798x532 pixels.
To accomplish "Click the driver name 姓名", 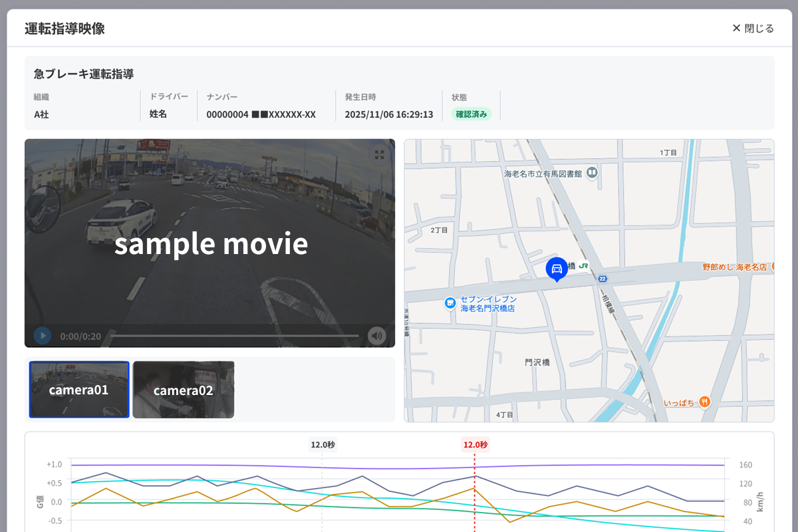I will pyautogui.click(x=158, y=114).
